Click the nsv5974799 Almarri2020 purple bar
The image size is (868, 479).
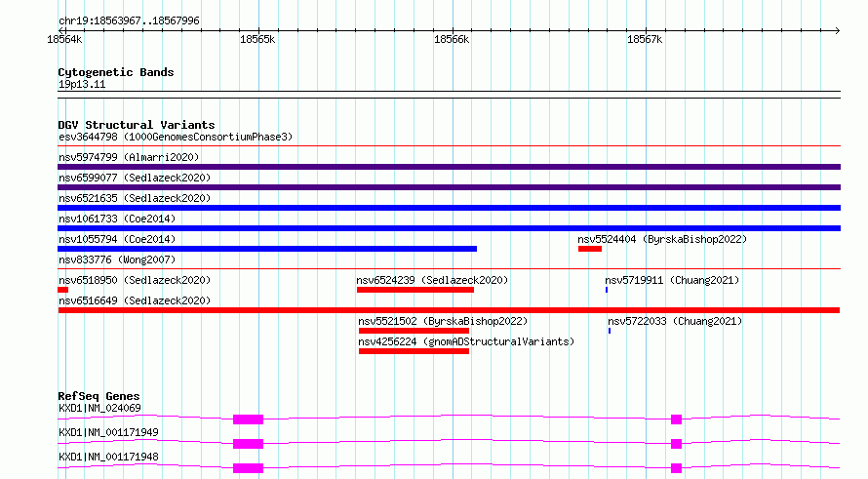[x=449, y=167]
